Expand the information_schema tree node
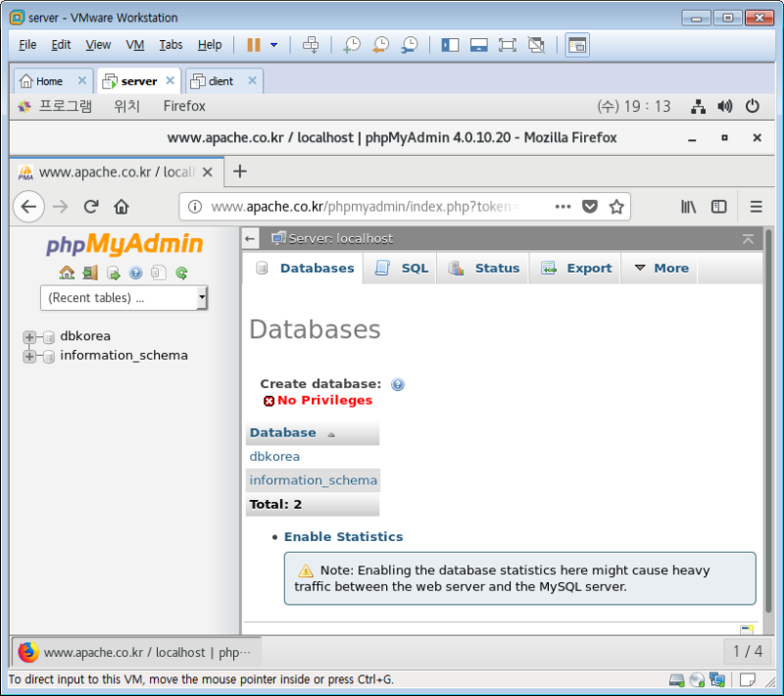The width and height of the screenshot is (784, 696). (x=29, y=357)
